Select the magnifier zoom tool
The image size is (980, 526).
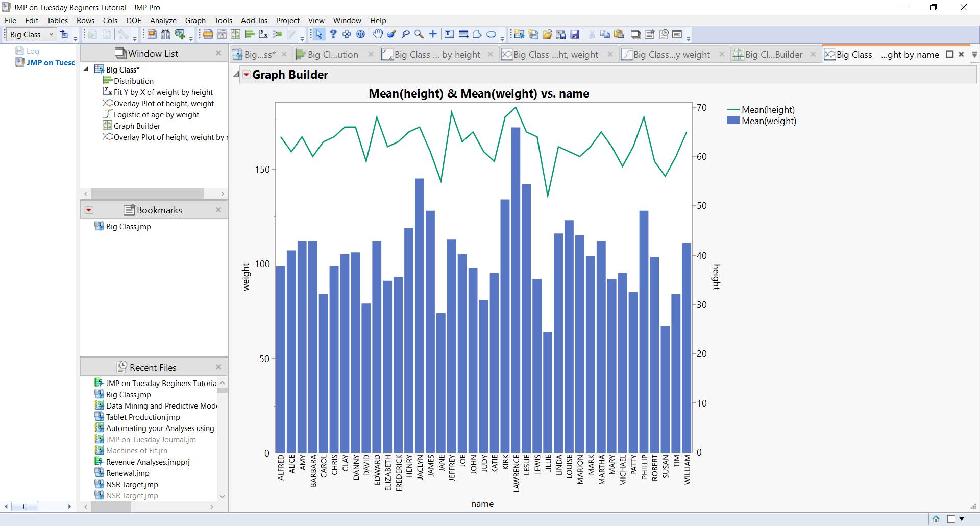(x=420, y=34)
